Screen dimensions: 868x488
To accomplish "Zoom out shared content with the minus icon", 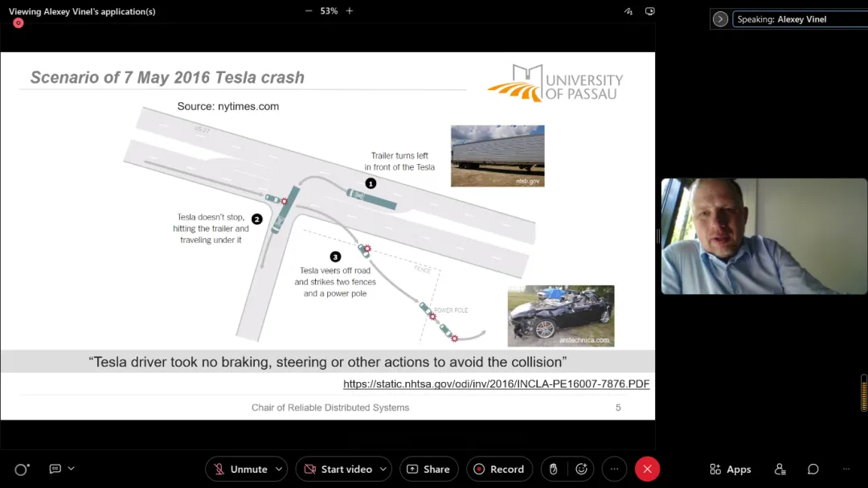I will [x=309, y=11].
